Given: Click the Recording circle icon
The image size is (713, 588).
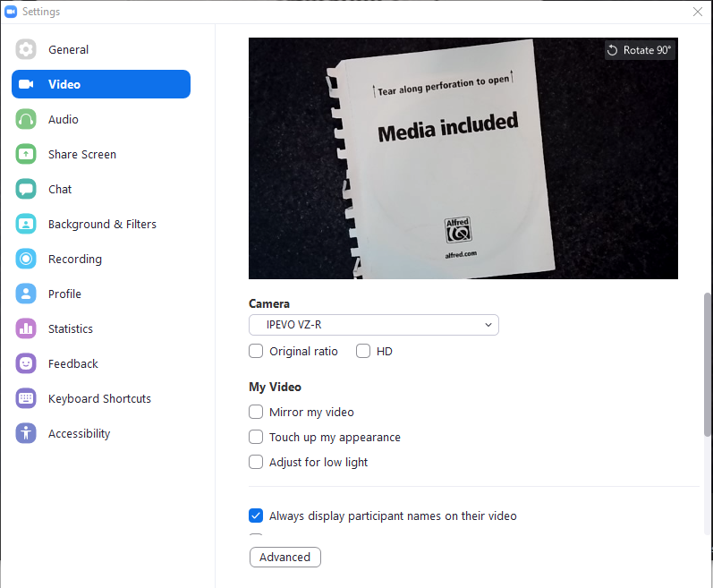Looking at the screenshot, I should [x=26, y=260].
